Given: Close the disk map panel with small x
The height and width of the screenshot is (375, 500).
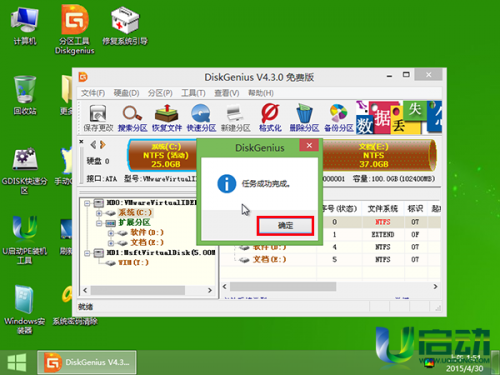Looking at the screenshot, I should [81, 142].
